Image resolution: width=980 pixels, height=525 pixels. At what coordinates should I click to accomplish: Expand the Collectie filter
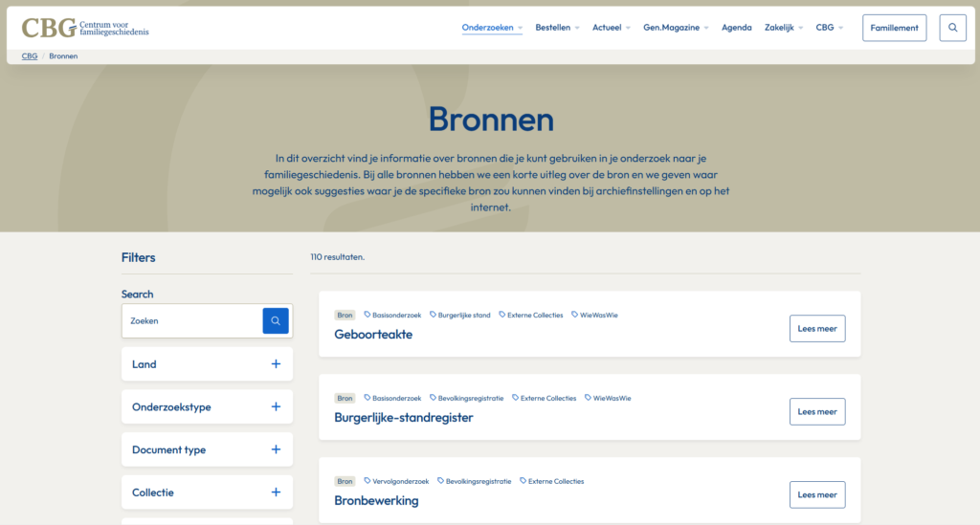(x=276, y=492)
